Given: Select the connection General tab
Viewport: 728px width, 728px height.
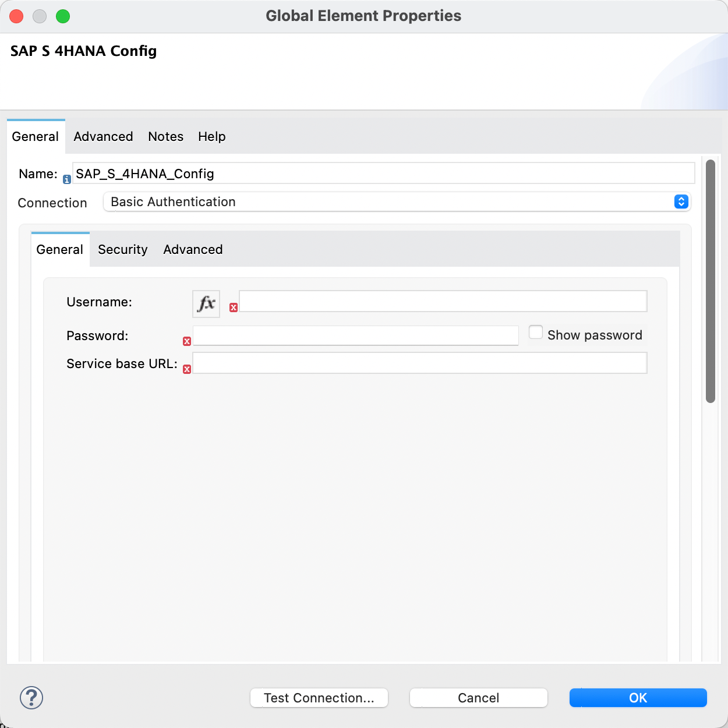Looking at the screenshot, I should click(60, 249).
